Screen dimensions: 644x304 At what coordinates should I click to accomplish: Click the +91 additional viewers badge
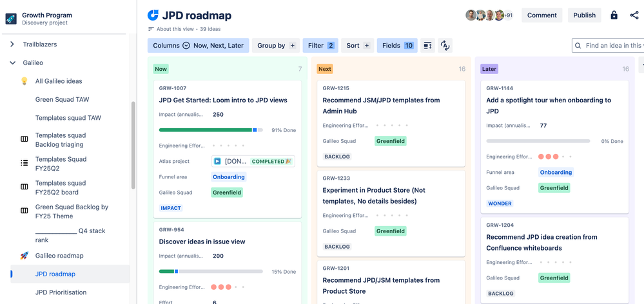point(509,15)
